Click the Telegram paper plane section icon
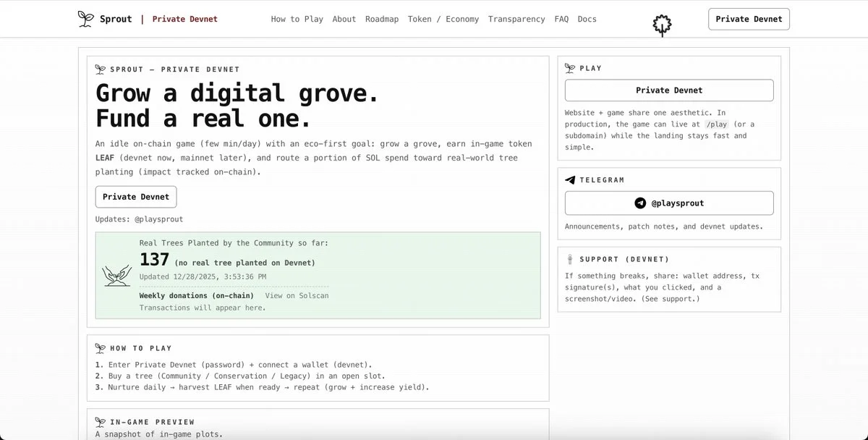 click(570, 180)
